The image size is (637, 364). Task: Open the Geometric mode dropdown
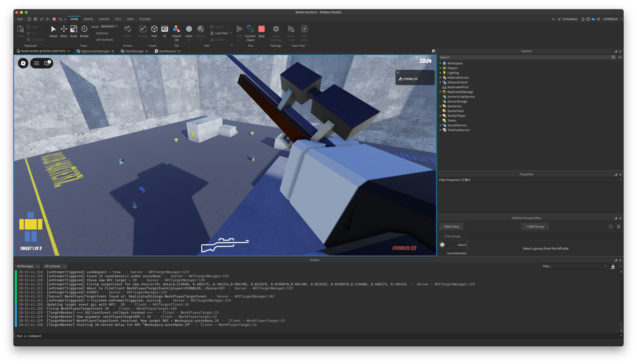(109, 26)
